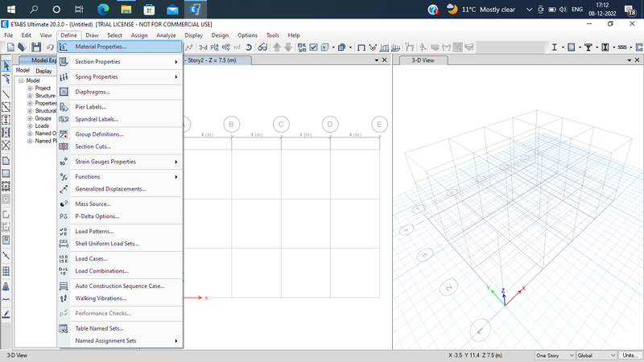Image resolution: width=644 pixels, height=362 pixels.
Task: Open Microsoft Edge from the taskbar
Action: 103,9
